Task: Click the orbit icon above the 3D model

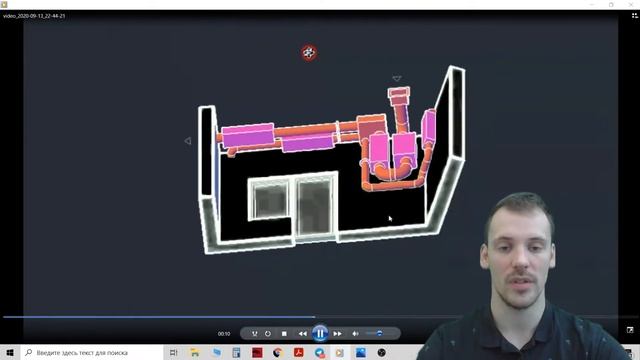Action: tap(309, 53)
